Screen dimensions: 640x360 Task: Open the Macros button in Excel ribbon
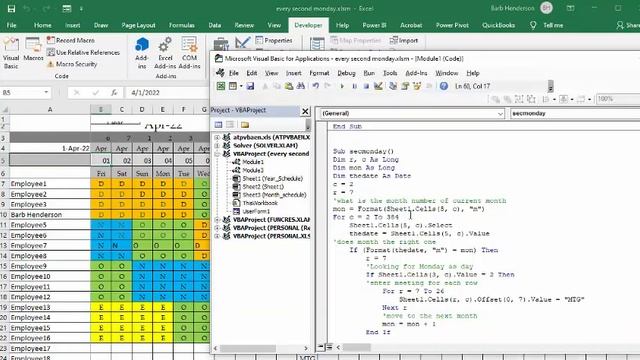[x=33, y=49]
